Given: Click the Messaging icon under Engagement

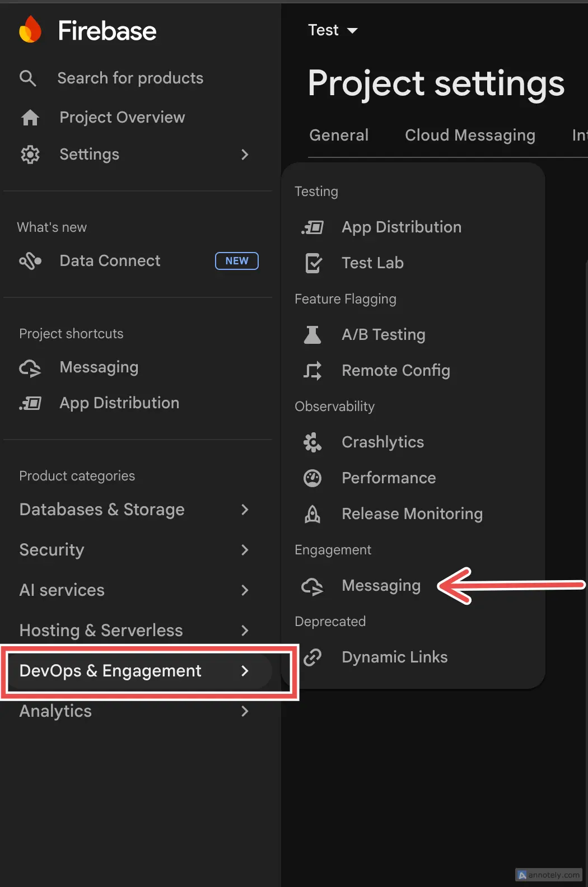Looking at the screenshot, I should click(x=312, y=586).
